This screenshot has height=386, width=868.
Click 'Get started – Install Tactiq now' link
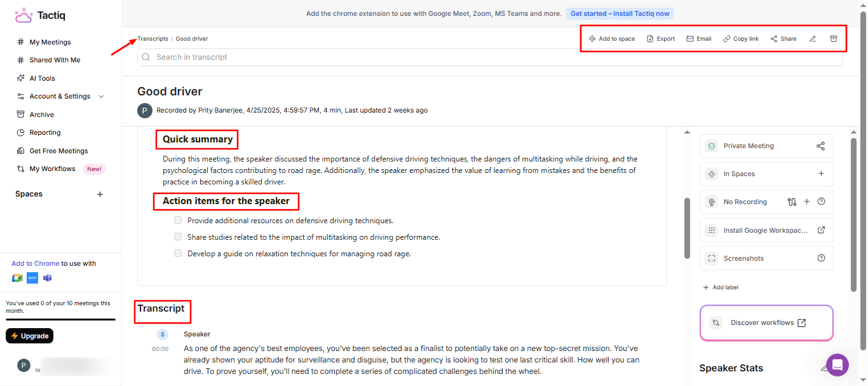pyautogui.click(x=620, y=13)
